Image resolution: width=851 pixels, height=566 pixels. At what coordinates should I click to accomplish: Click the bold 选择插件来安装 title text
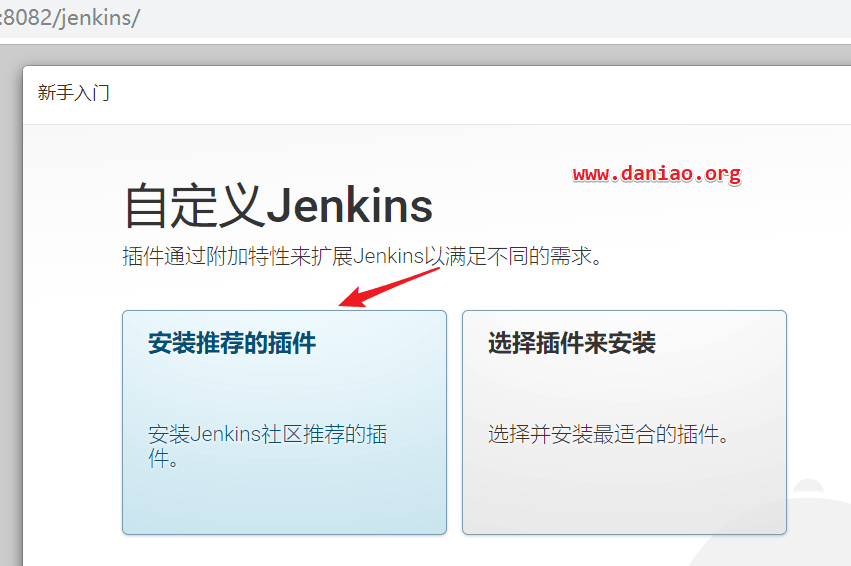[x=571, y=343]
